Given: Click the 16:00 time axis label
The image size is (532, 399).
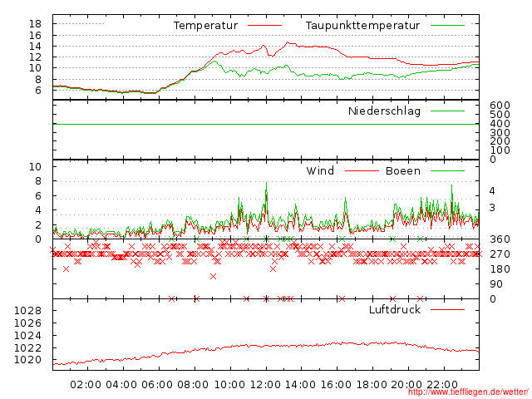Looking at the screenshot, I should tap(336, 385).
